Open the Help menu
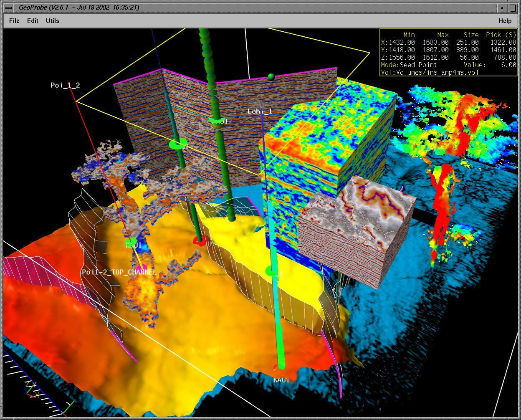 click(x=505, y=21)
